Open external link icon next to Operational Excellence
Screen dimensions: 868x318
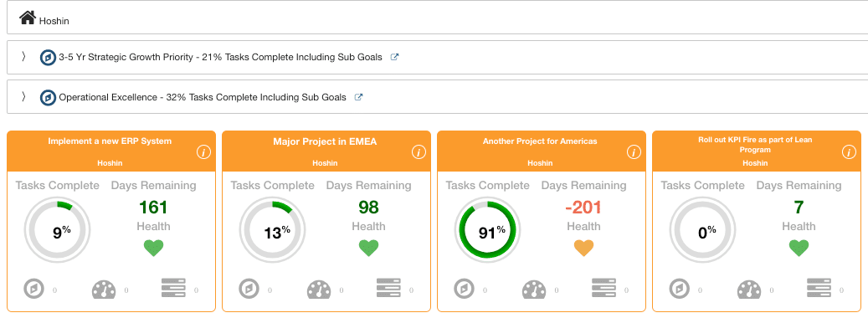359,97
